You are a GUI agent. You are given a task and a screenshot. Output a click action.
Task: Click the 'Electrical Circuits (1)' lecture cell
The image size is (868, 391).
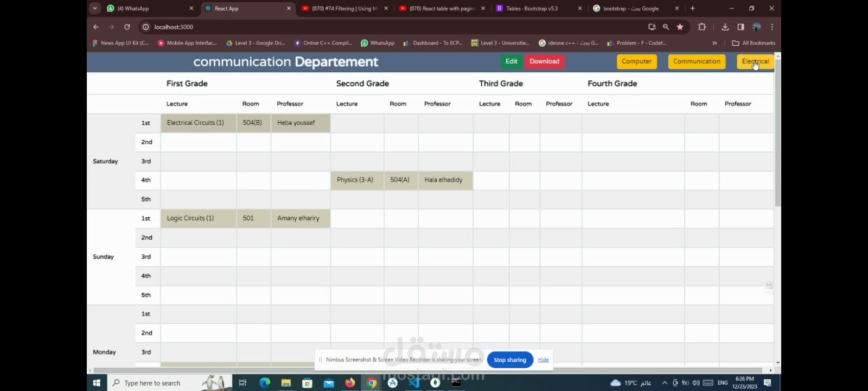(x=199, y=123)
